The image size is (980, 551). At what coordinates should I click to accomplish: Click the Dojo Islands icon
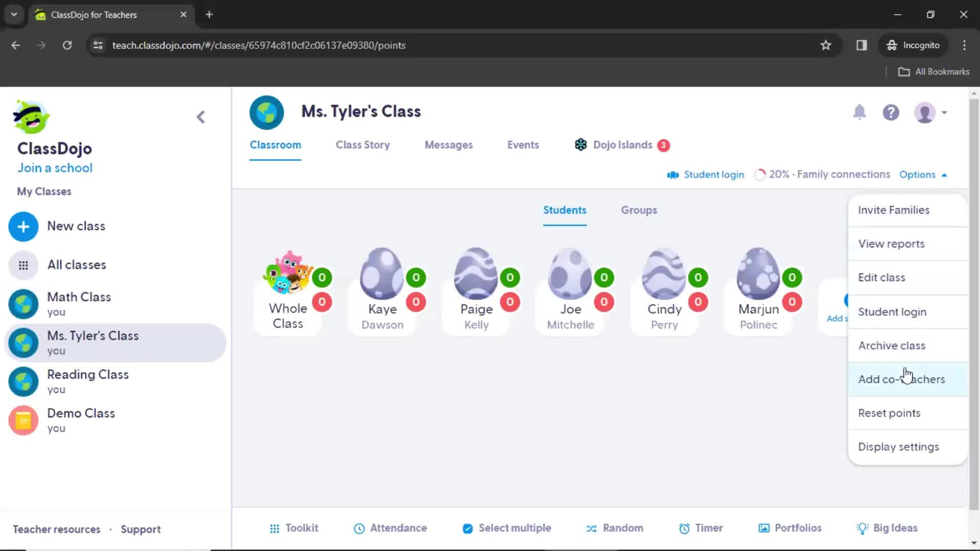click(x=579, y=145)
